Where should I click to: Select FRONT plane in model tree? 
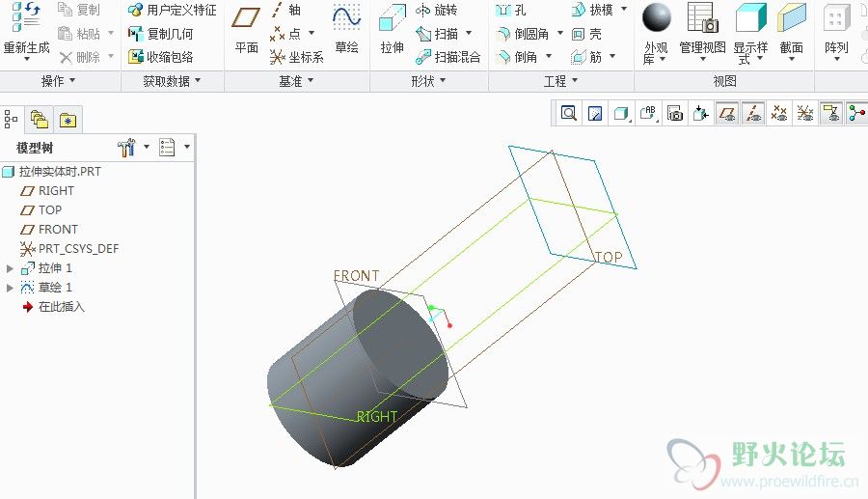pos(49,230)
